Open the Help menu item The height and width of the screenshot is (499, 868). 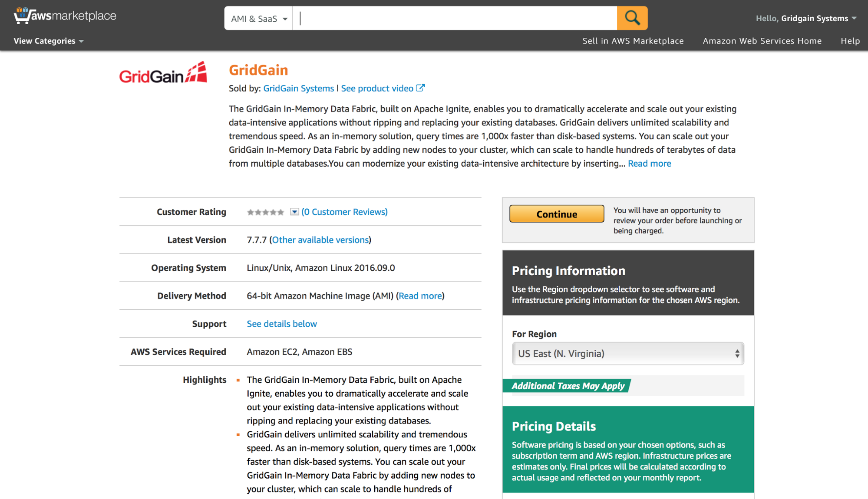point(850,41)
